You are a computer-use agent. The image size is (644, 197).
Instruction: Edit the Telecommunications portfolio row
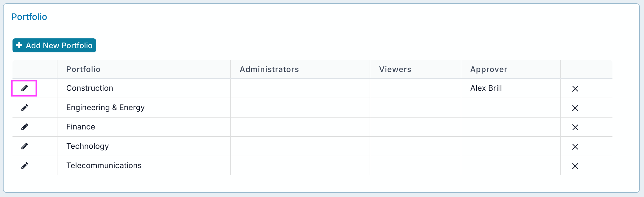pyautogui.click(x=25, y=165)
